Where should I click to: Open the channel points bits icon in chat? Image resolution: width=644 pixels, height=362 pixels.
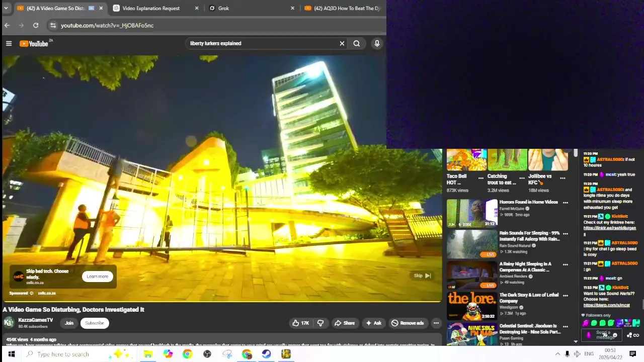point(629,335)
